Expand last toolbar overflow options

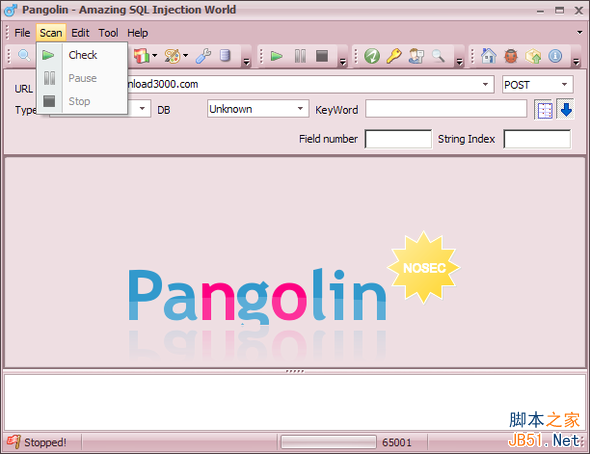coord(576,62)
